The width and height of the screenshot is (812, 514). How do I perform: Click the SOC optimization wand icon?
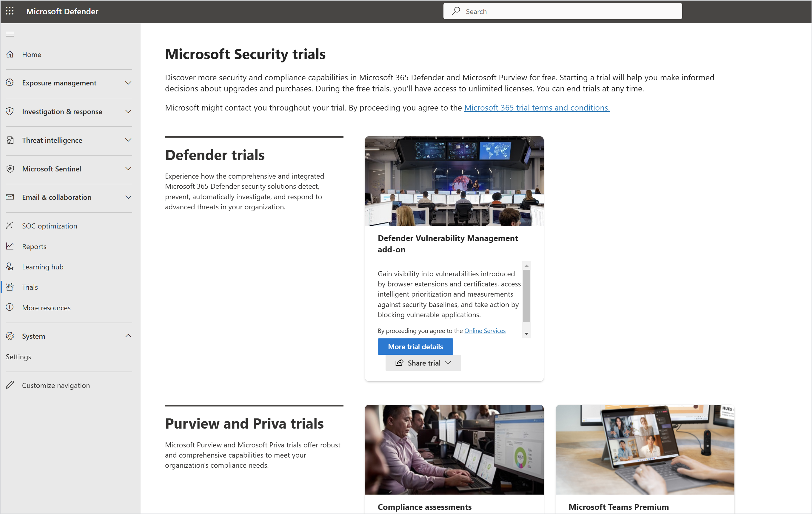[10, 225]
